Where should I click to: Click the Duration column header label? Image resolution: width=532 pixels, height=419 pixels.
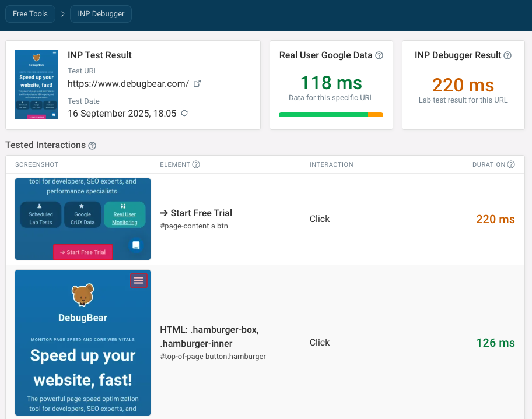pyautogui.click(x=489, y=164)
